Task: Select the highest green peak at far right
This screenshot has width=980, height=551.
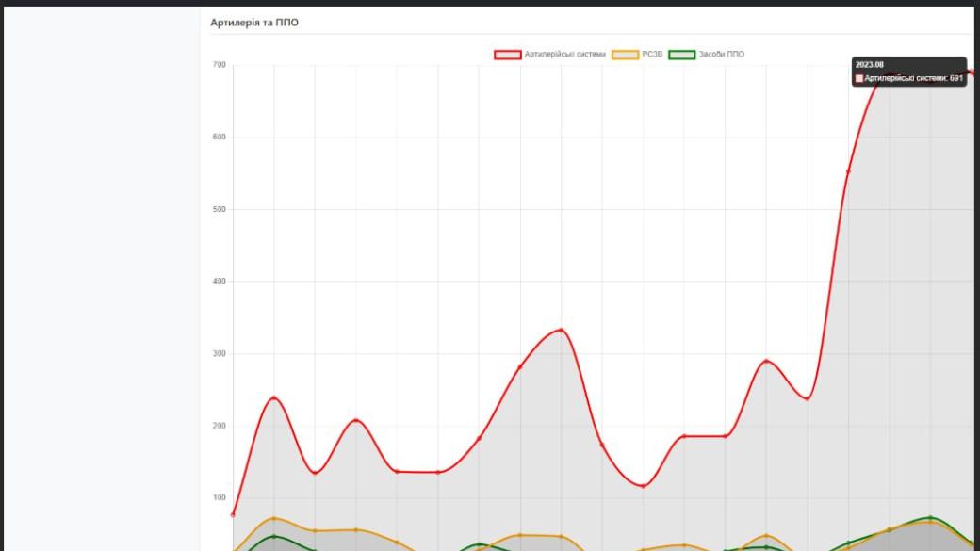Action: click(x=930, y=517)
